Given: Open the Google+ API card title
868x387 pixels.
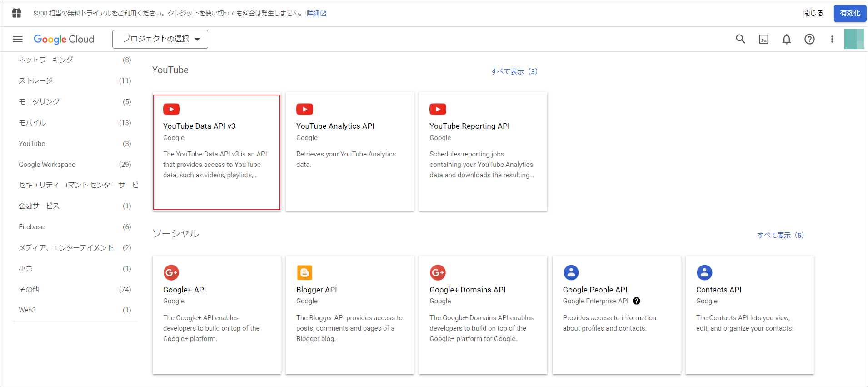Looking at the screenshot, I should click(185, 290).
